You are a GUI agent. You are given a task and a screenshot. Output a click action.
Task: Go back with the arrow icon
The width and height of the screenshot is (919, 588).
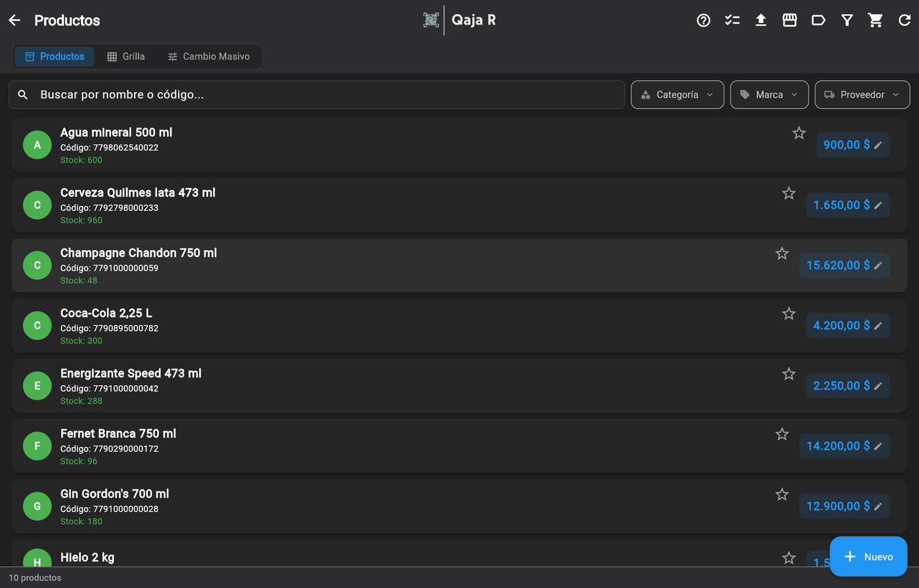15,20
